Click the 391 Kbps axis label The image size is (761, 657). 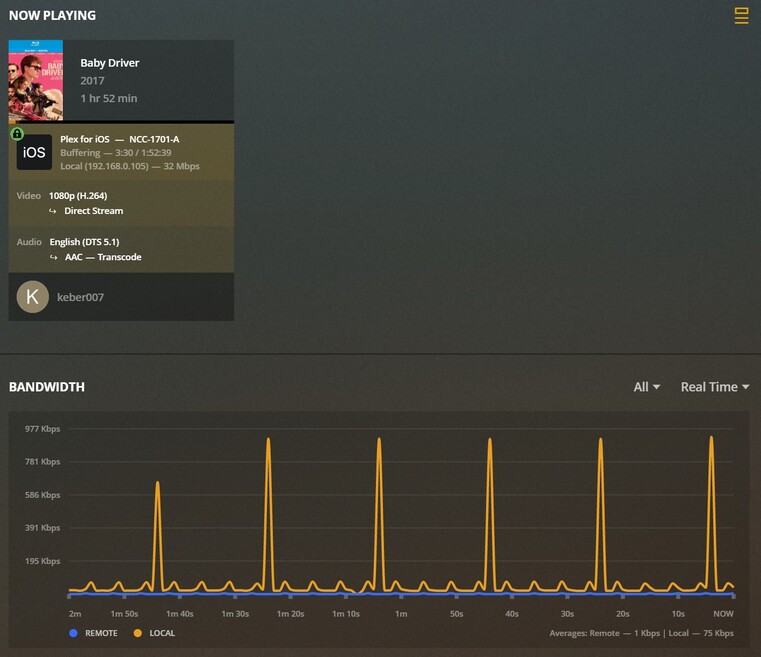pyautogui.click(x=43, y=528)
